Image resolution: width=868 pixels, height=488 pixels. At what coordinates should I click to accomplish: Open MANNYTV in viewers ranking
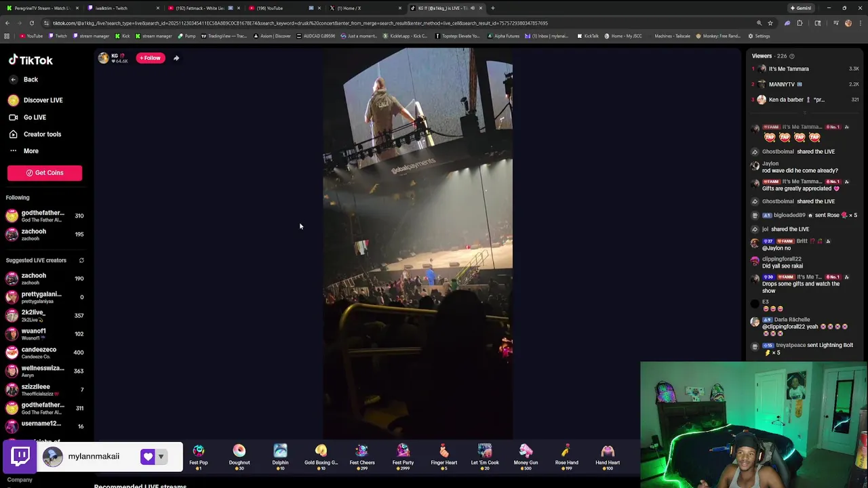pos(805,84)
